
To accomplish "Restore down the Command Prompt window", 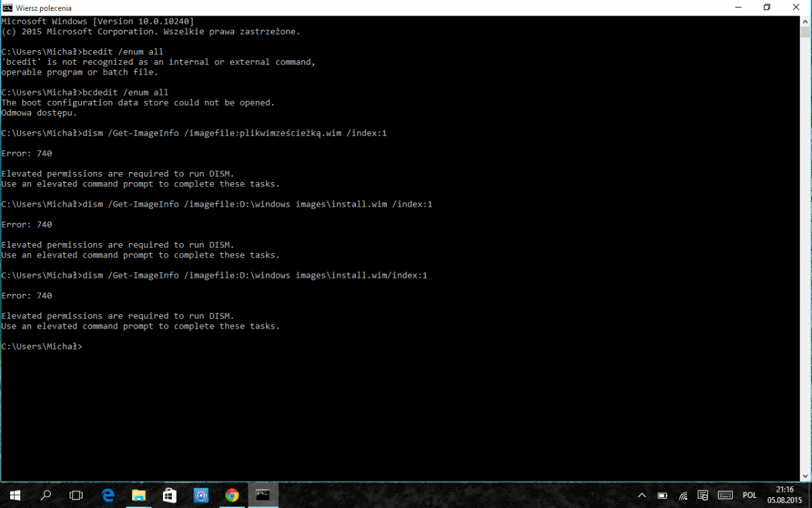I will click(767, 7).
